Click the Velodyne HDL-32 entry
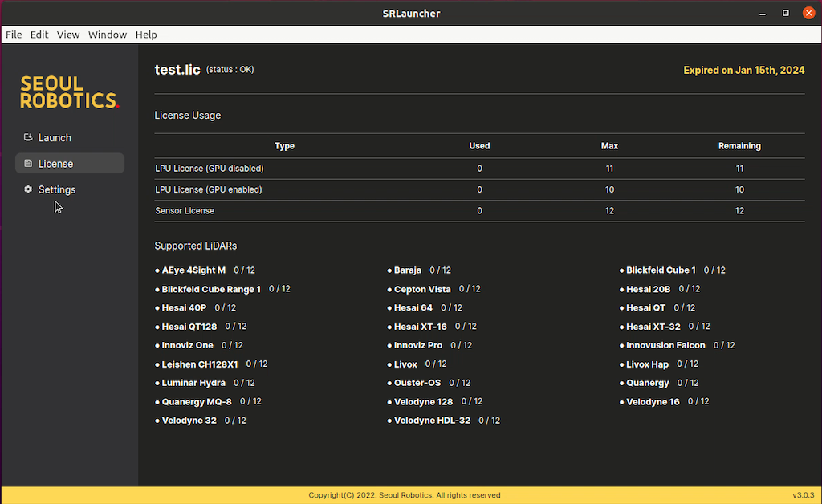Viewport: 822px width, 504px height. (x=443, y=421)
